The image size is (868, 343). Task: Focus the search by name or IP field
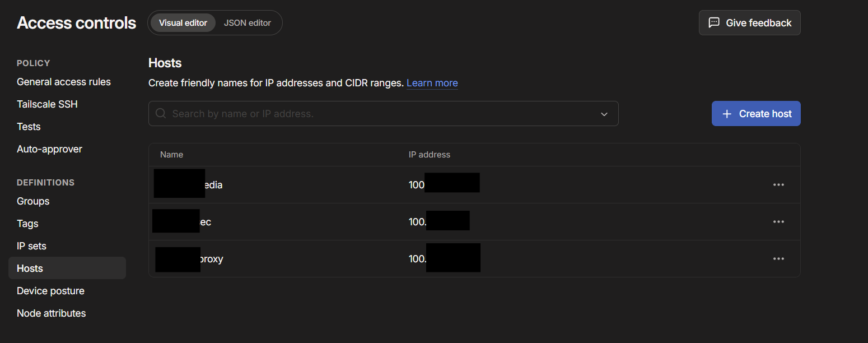click(x=384, y=114)
